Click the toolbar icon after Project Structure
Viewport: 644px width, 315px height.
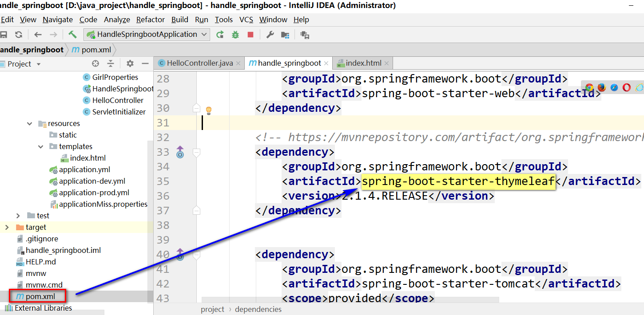305,35
